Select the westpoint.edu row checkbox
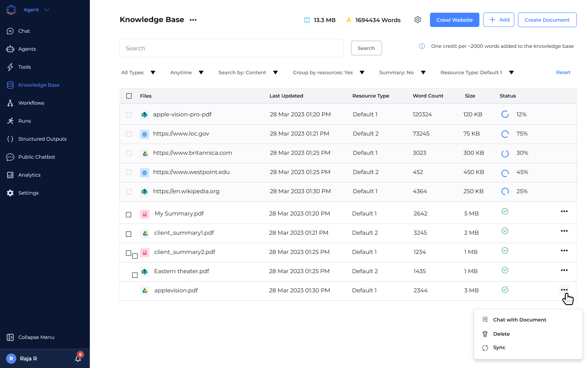The image size is (588, 368). [x=129, y=172]
